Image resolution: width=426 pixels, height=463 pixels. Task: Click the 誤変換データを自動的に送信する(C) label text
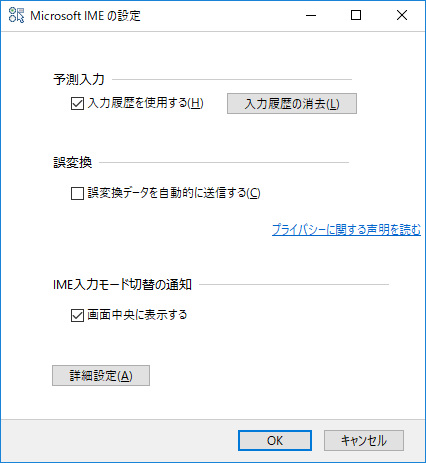tap(174, 193)
